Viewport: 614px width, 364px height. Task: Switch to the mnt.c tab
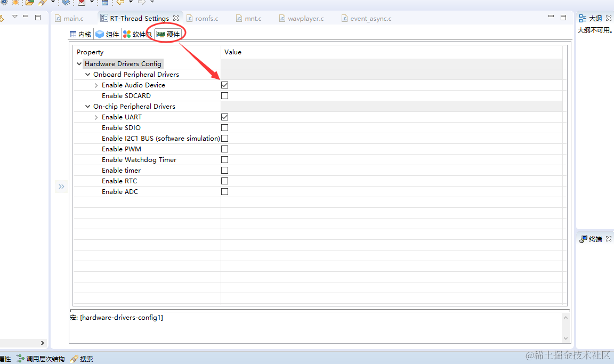tap(249, 19)
